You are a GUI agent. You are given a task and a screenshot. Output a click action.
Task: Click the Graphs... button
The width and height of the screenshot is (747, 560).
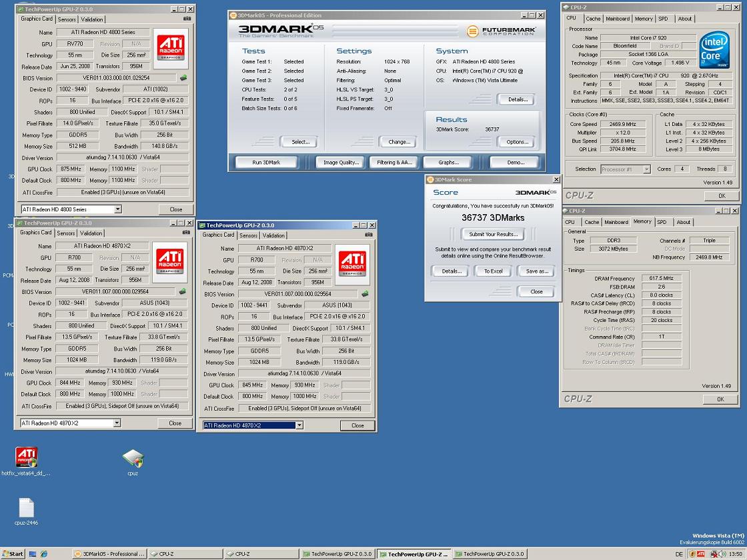click(448, 163)
